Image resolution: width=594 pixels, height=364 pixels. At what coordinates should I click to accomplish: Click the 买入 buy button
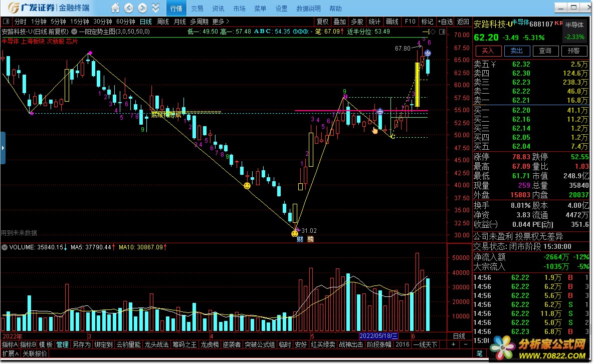coord(488,51)
